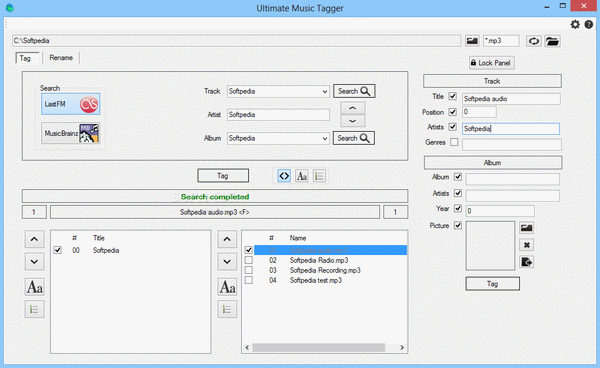Focus the Genres text field

(x=512, y=145)
